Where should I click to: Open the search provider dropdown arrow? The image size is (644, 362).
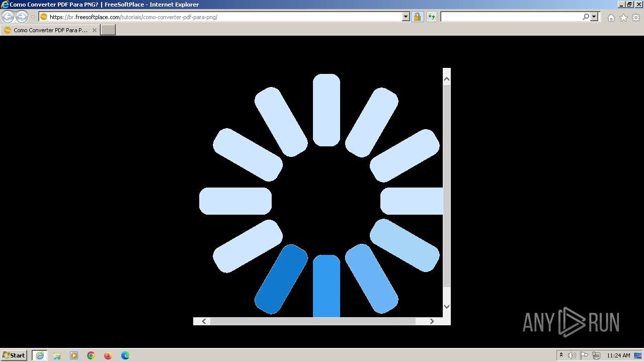(x=594, y=17)
